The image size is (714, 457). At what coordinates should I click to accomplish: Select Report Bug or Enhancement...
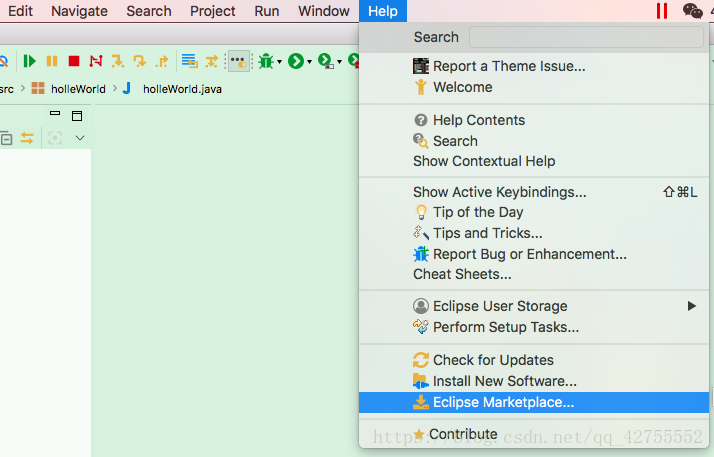click(x=534, y=254)
